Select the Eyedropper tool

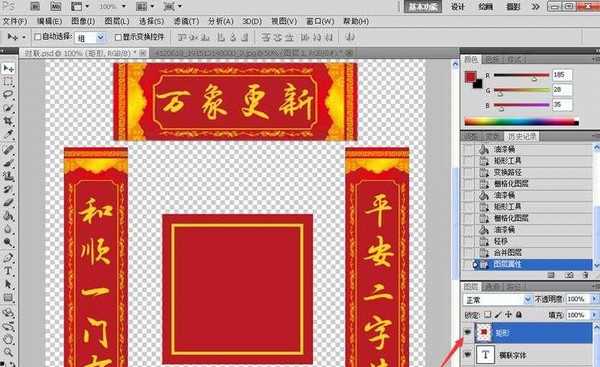point(8,134)
